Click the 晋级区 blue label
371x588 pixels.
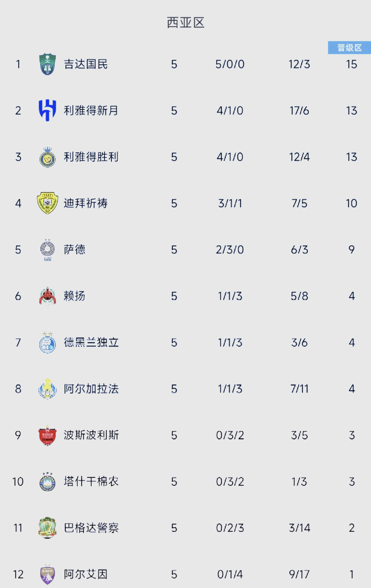tap(349, 48)
